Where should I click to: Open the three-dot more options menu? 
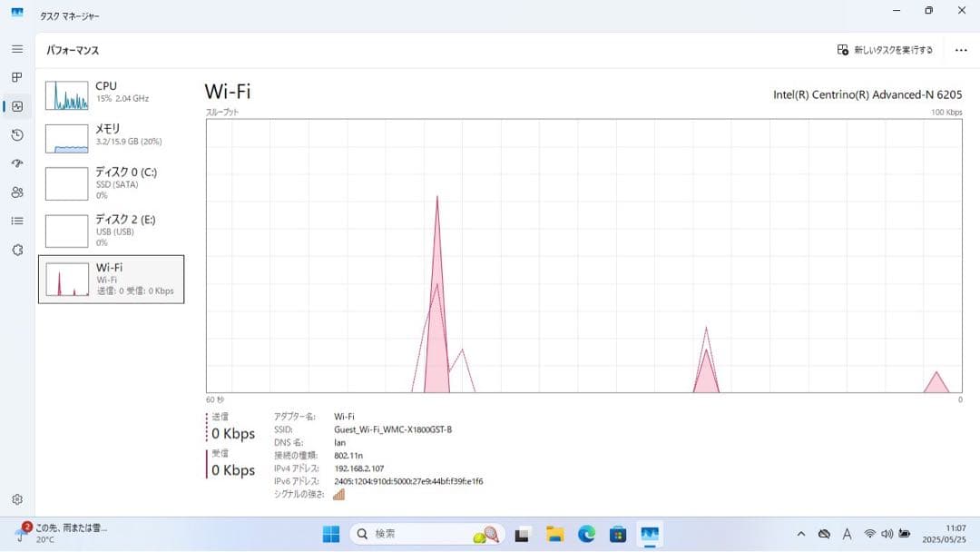pyautogui.click(x=961, y=50)
